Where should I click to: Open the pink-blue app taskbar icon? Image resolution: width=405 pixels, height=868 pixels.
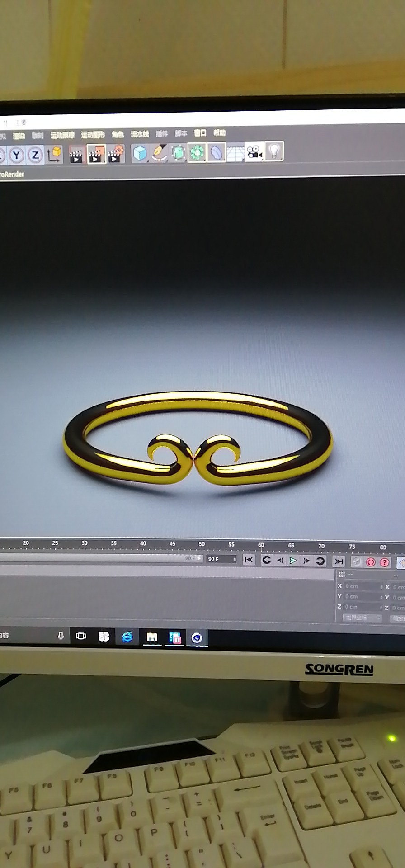point(175,638)
